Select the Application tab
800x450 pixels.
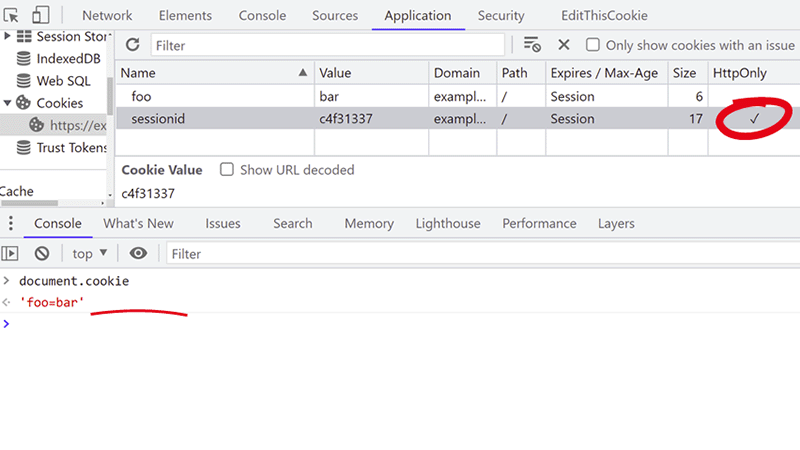418,15
